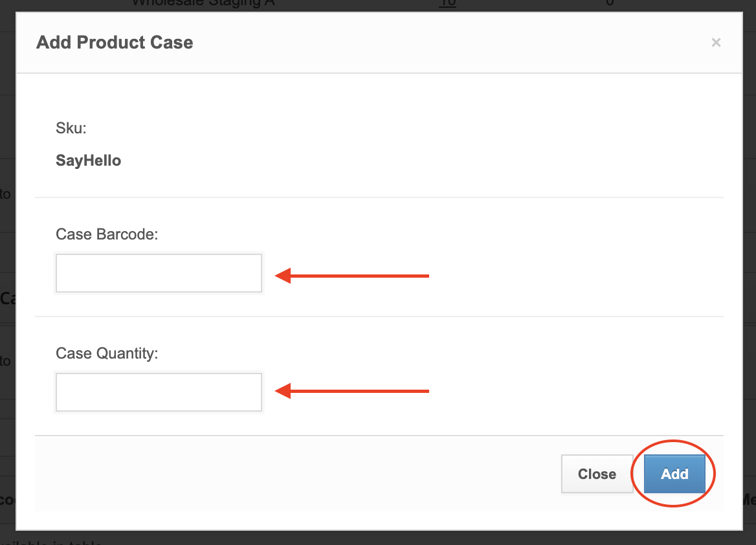The width and height of the screenshot is (756, 545).
Task: Click the Case Quantity label
Action: tap(107, 353)
